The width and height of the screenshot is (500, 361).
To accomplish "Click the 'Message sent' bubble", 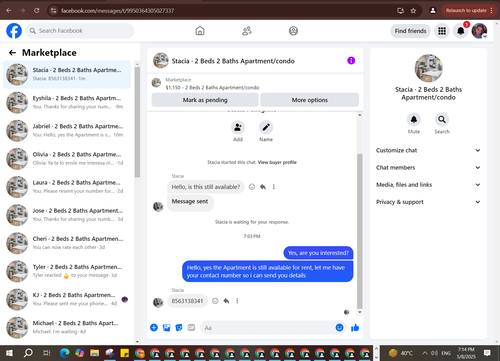I will point(190,202).
